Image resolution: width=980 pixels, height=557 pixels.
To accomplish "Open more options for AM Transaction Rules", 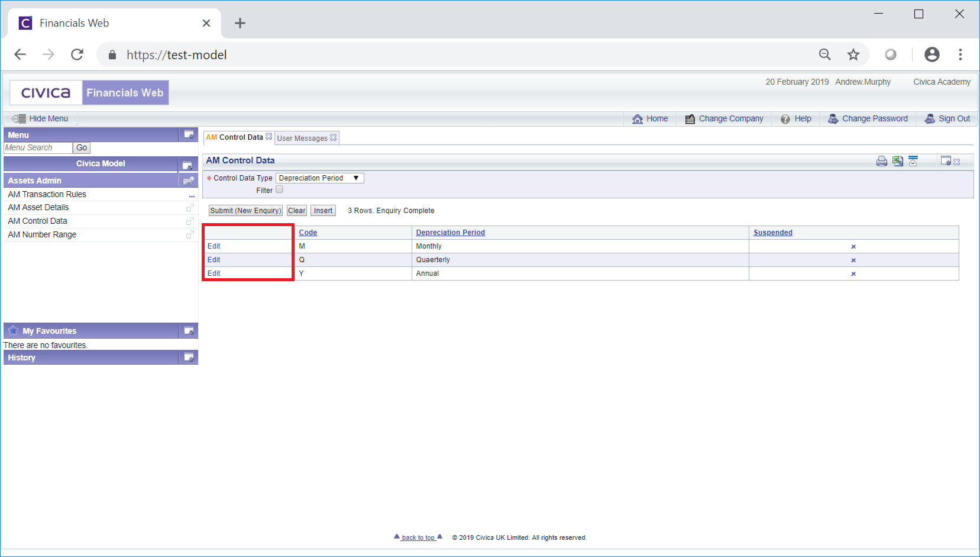I will pyautogui.click(x=192, y=195).
